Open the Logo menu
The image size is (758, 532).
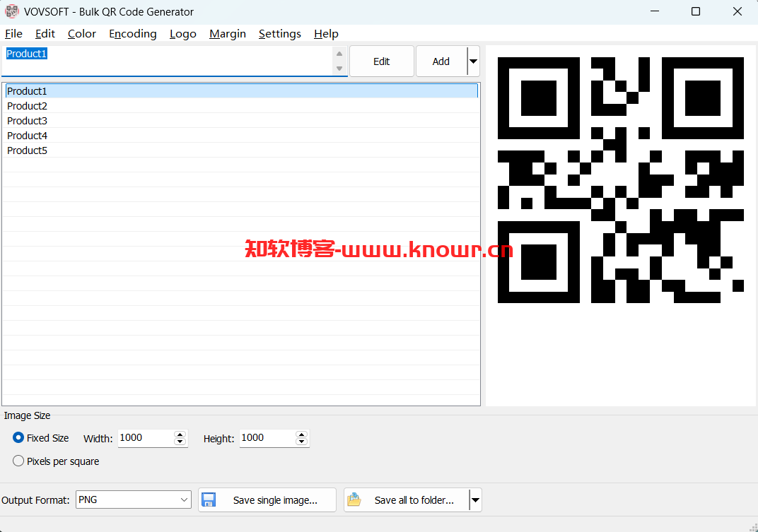pyautogui.click(x=182, y=34)
